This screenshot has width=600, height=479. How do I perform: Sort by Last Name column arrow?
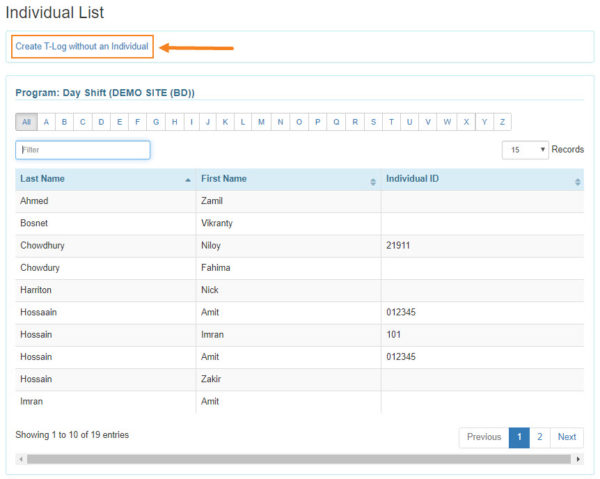[x=188, y=180]
